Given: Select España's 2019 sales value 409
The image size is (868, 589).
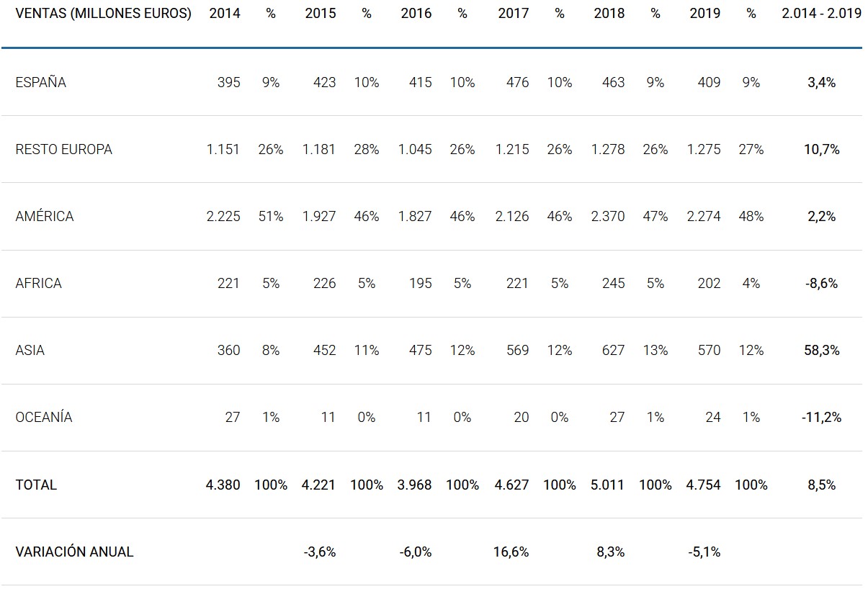Looking at the screenshot, I should (709, 82).
